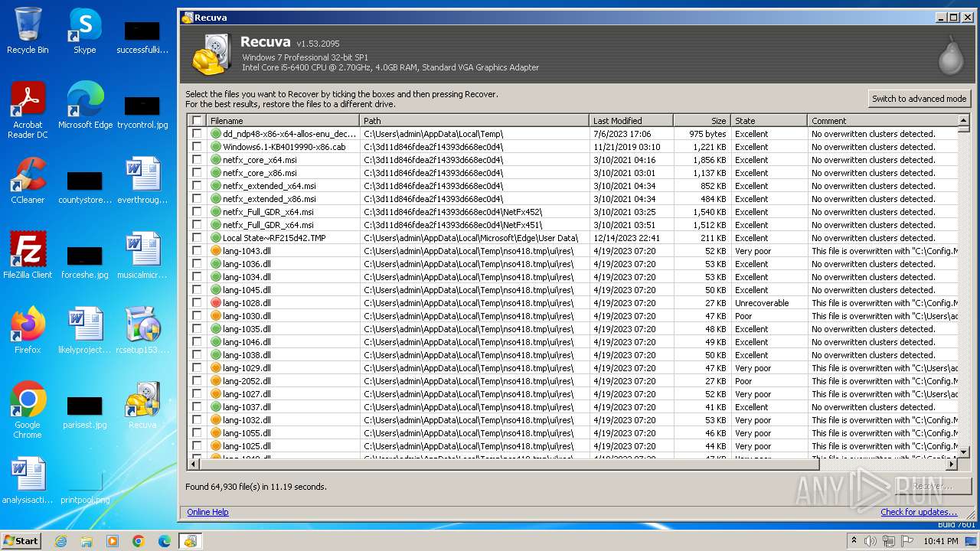Click the volume icon in system tray
980x551 pixels.
click(x=871, y=541)
